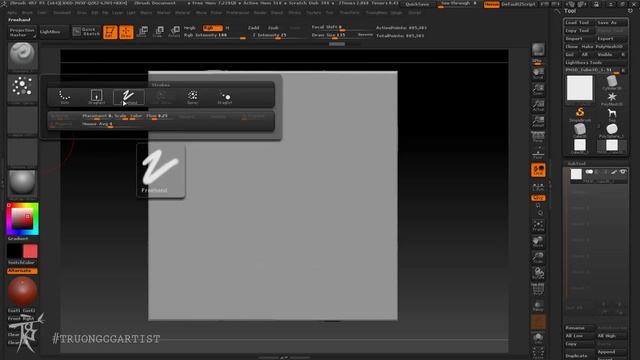The height and width of the screenshot is (360, 640).
Task: Select the black secondary color swatch
Action: (x=14, y=251)
